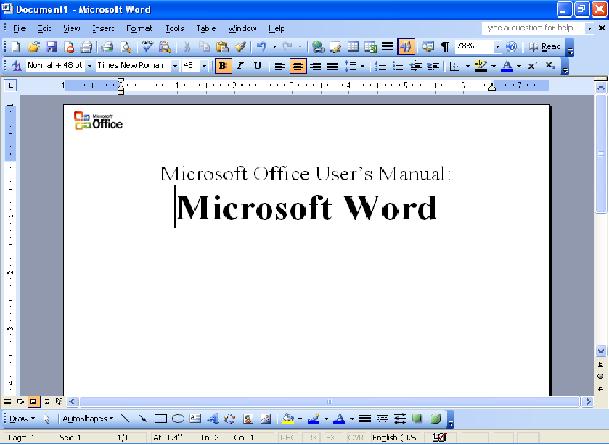Click the Undo arrow icon
Viewport: 609px width, 445px height.
pyautogui.click(x=262, y=47)
